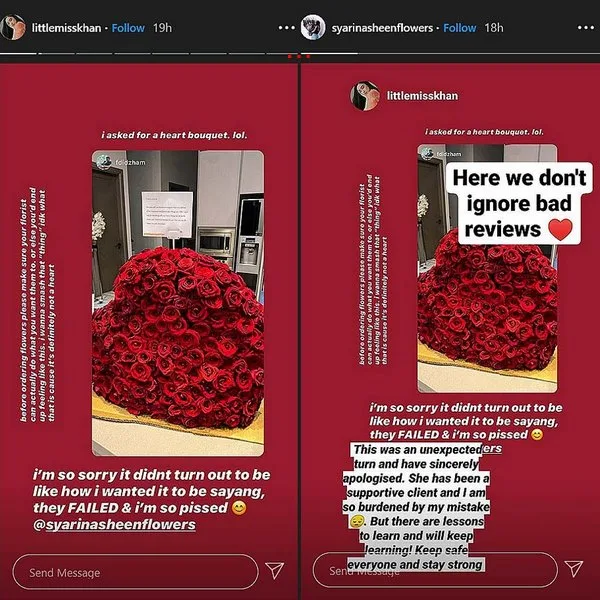600x600 pixels.
Task: View the rose bouquet photo in left story
Action: [x=178, y=303]
